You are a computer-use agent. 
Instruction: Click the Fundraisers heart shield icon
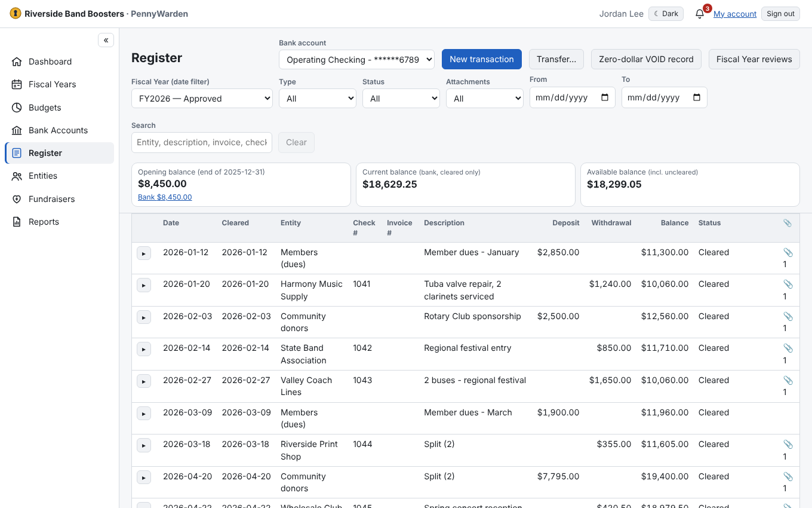17,199
